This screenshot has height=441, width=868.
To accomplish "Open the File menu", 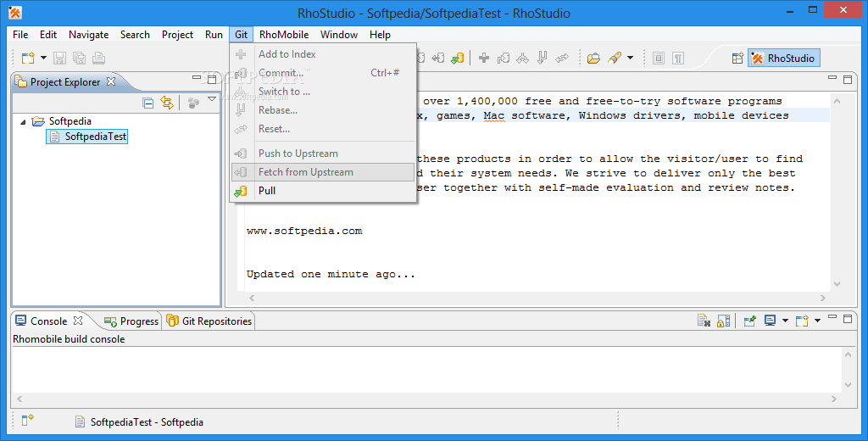I will (x=20, y=35).
